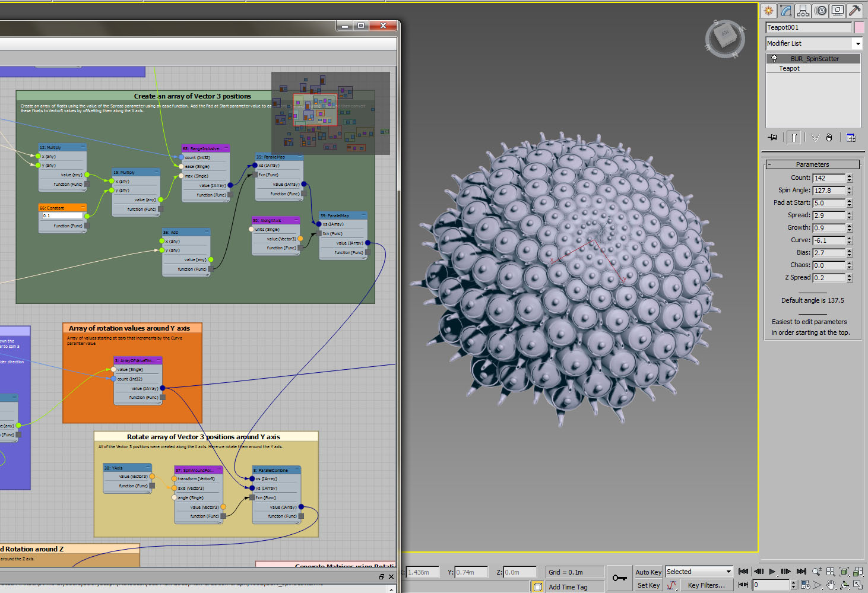Click the 66: Constant node header

62,208
